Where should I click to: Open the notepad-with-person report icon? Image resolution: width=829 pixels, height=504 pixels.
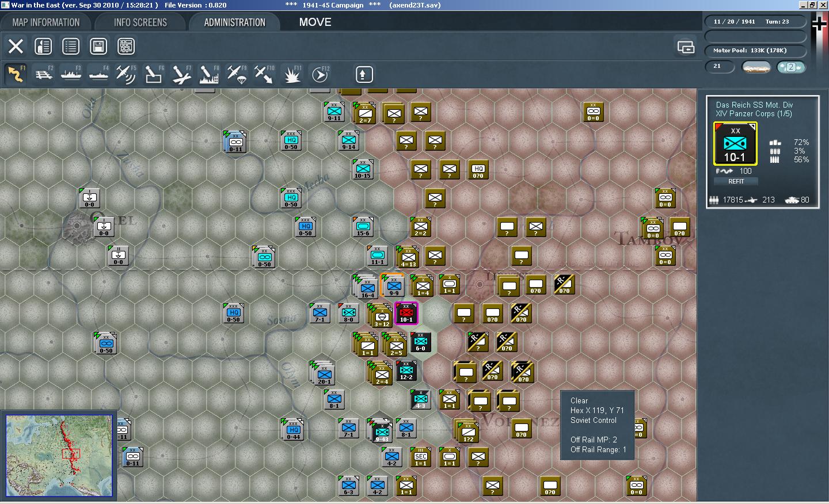pyautogui.click(x=43, y=46)
